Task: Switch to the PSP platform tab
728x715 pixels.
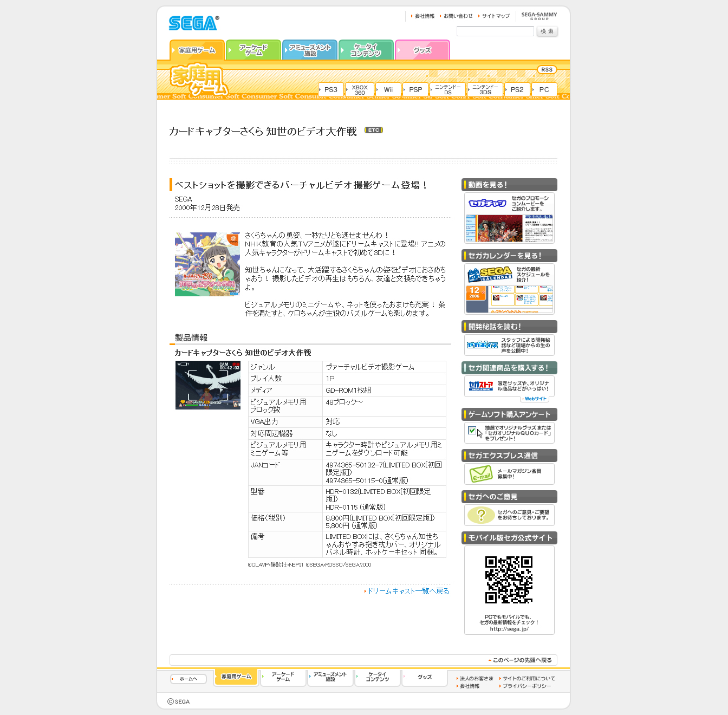Action: [x=415, y=89]
